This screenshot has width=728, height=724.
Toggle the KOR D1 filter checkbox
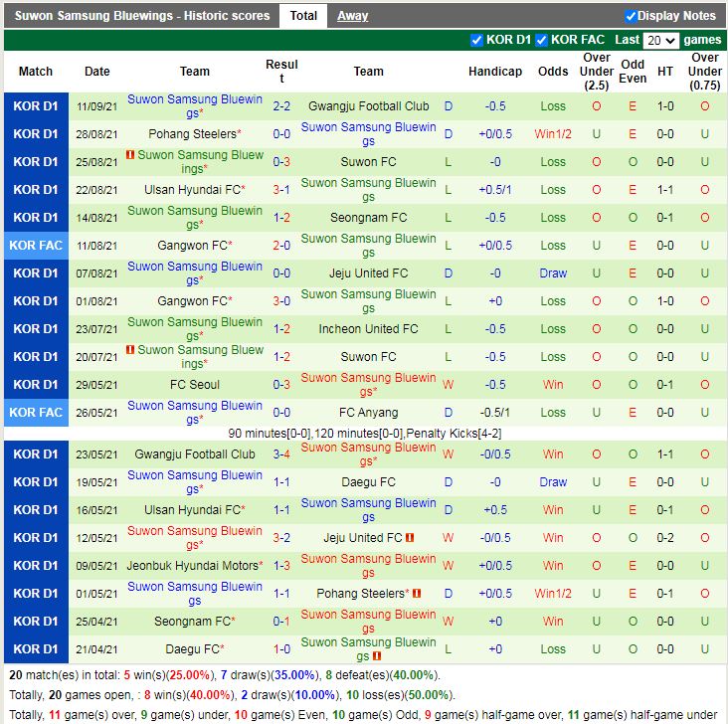[x=476, y=40]
